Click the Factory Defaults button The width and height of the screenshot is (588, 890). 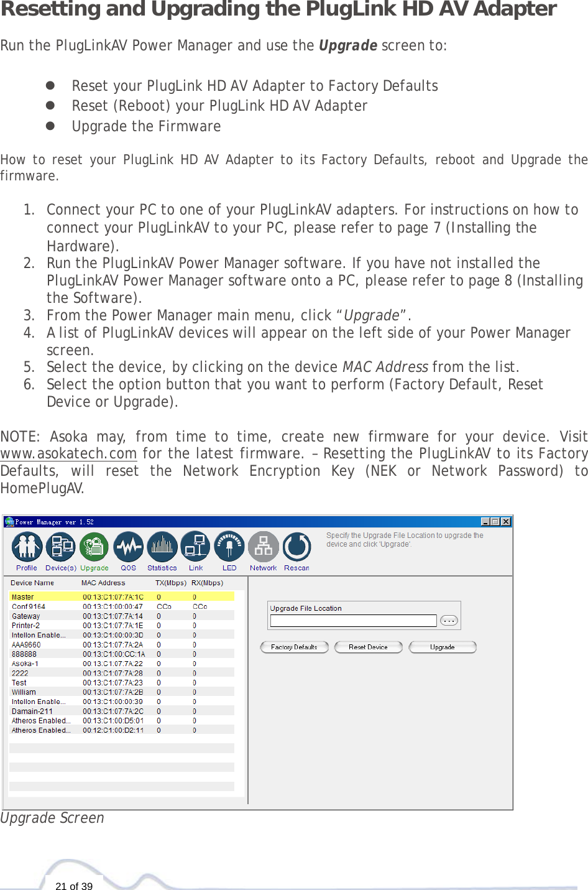[x=294, y=647]
